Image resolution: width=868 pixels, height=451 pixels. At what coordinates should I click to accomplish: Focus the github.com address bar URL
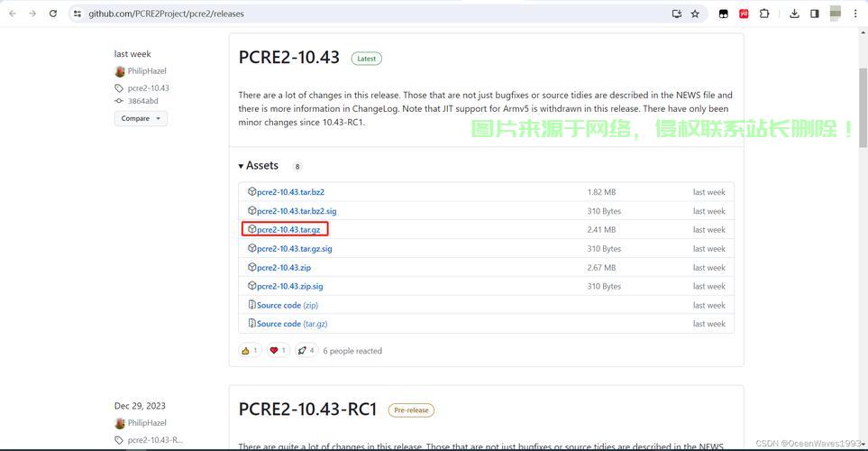click(x=166, y=14)
